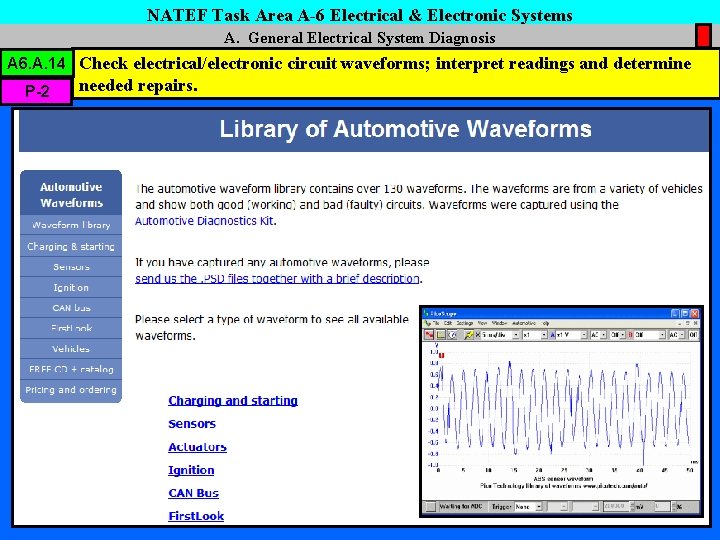Image resolution: width=720 pixels, height=540 pixels.
Task: Click the yellow lightning PicoScope toolbar icon
Action: pyautogui.click(x=469, y=335)
